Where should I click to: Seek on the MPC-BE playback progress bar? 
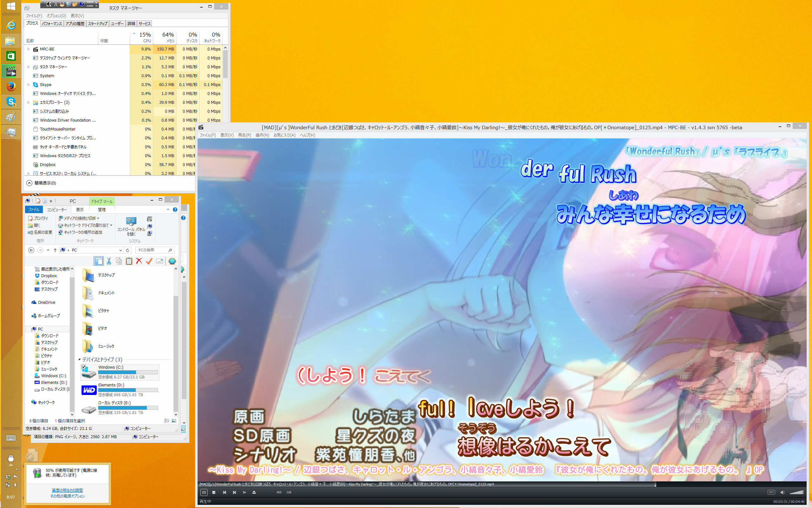(x=501, y=484)
